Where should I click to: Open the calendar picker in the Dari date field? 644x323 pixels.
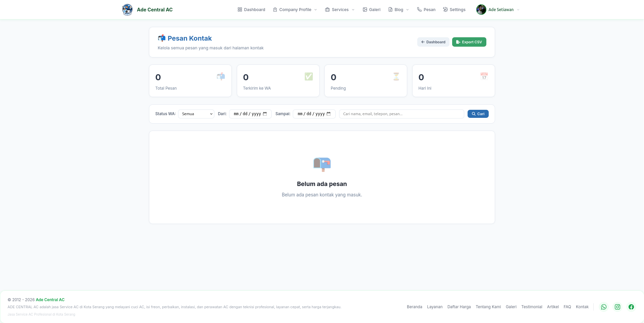(x=265, y=114)
